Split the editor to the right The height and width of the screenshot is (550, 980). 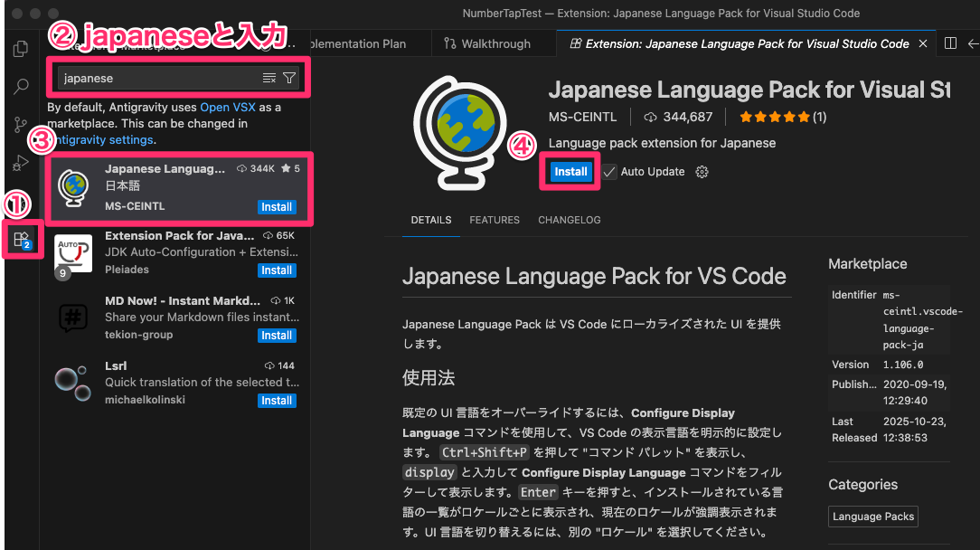coord(951,43)
